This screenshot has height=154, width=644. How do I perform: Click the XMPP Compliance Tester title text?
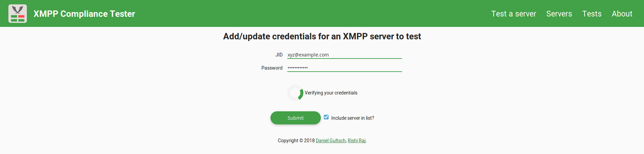[84, 14]
